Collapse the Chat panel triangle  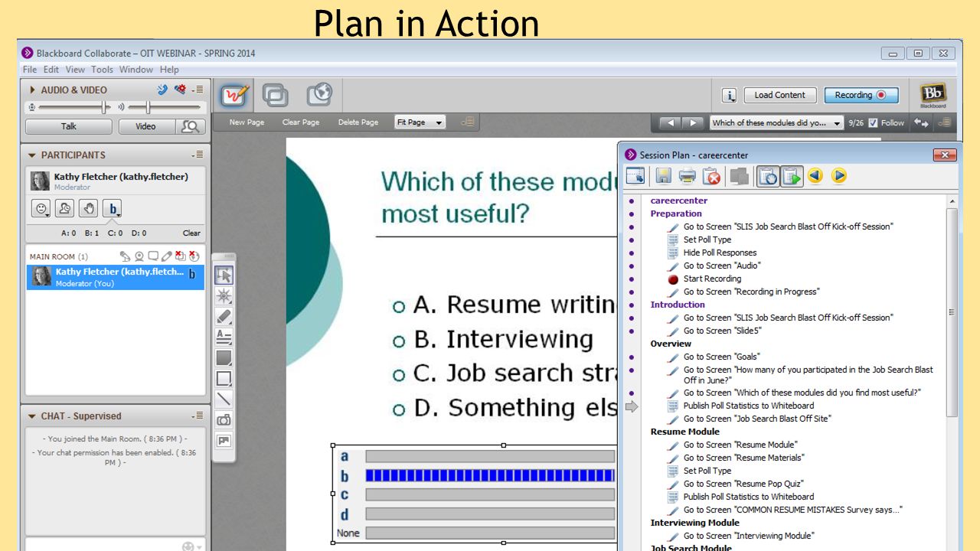[32, 416]
